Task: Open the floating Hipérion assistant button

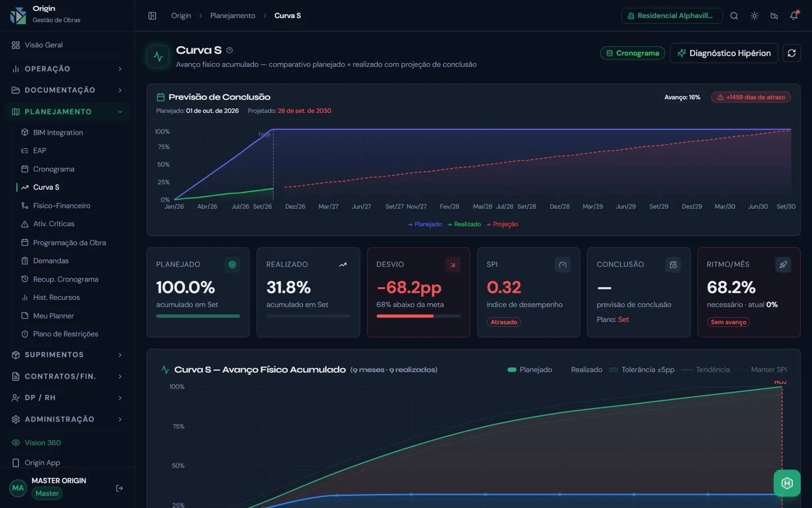Action: (x=787, y=483)
